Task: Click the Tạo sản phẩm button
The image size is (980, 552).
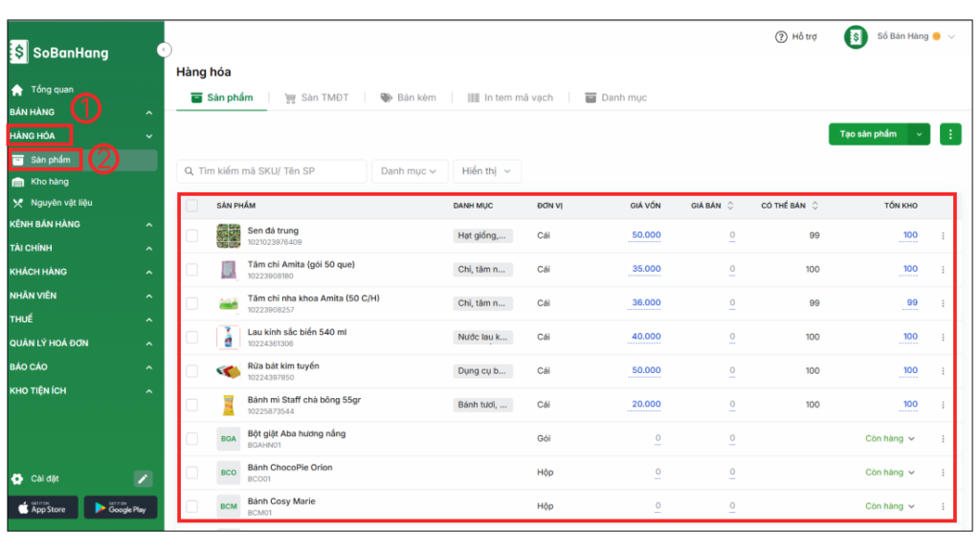Action: (x=868, y=134)
